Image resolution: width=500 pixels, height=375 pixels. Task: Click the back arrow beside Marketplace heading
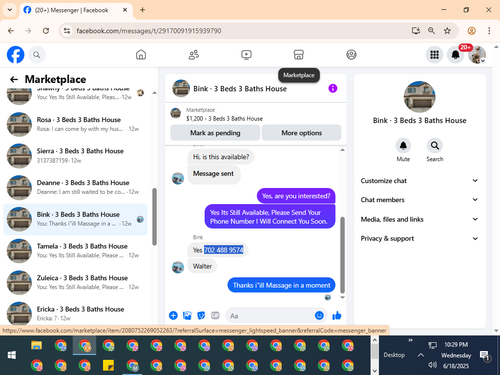pos(14,79)
